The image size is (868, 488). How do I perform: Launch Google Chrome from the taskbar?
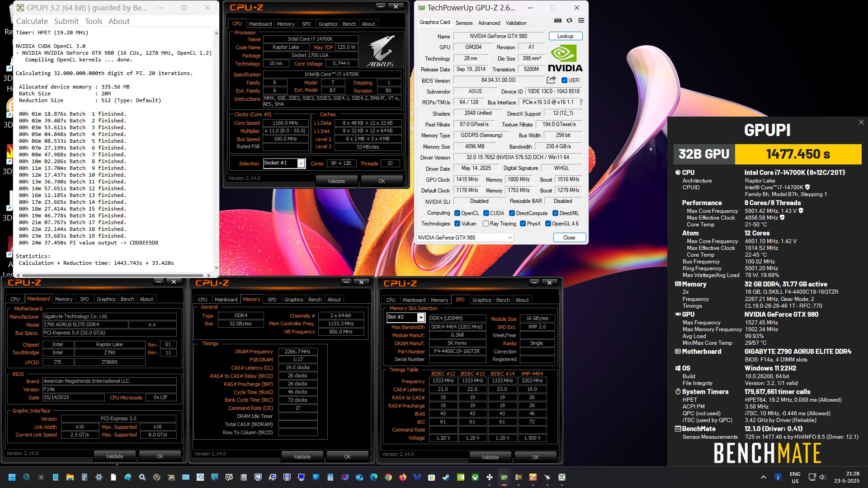click(388, 477)
